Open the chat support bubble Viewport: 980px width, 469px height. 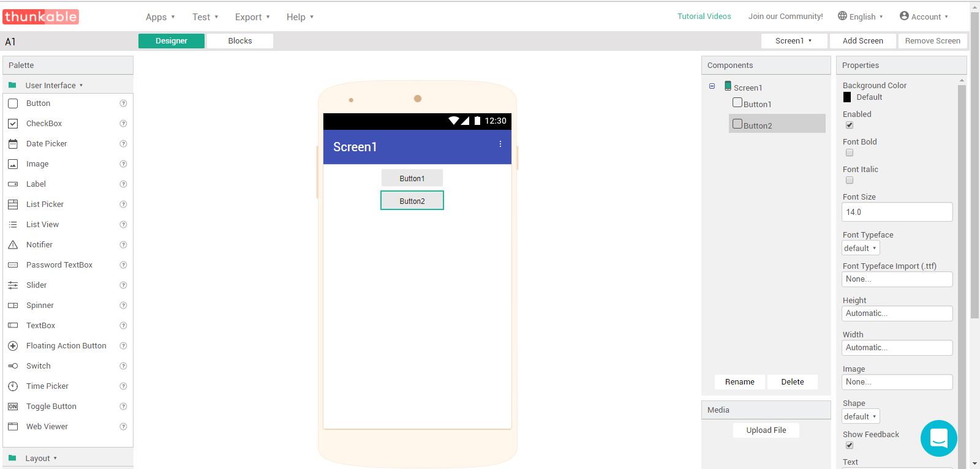point(938,438)
